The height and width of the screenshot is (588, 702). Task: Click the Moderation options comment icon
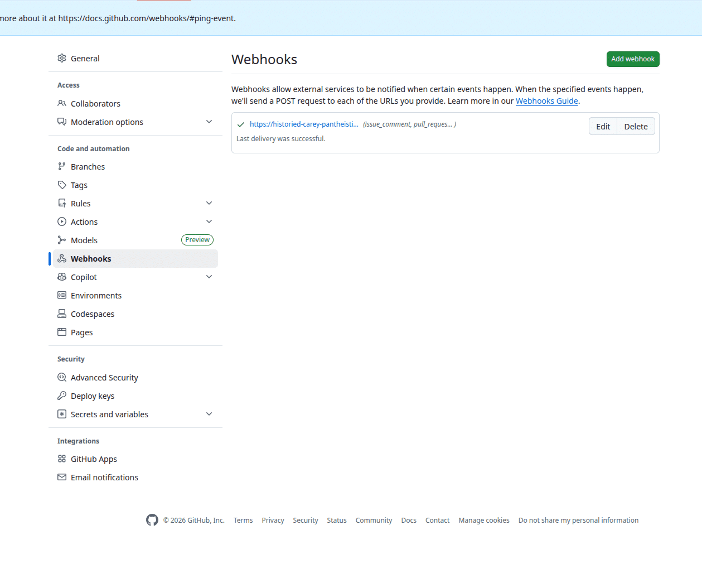coord(62,122)
